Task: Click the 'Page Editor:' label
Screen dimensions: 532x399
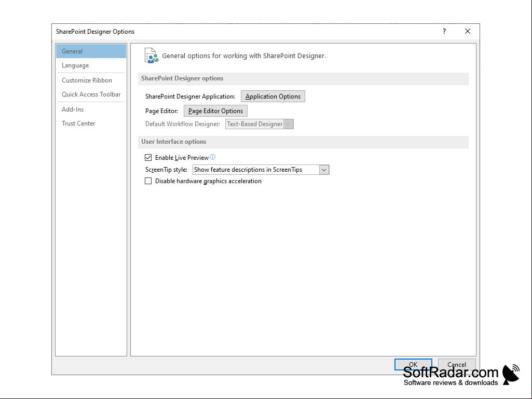Action: click(161, 111)
